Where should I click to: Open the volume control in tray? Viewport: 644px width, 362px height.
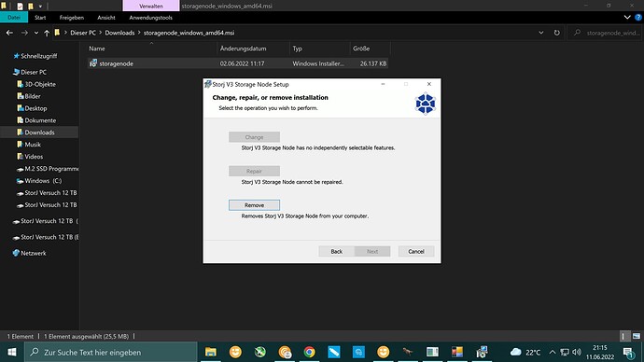577,352
